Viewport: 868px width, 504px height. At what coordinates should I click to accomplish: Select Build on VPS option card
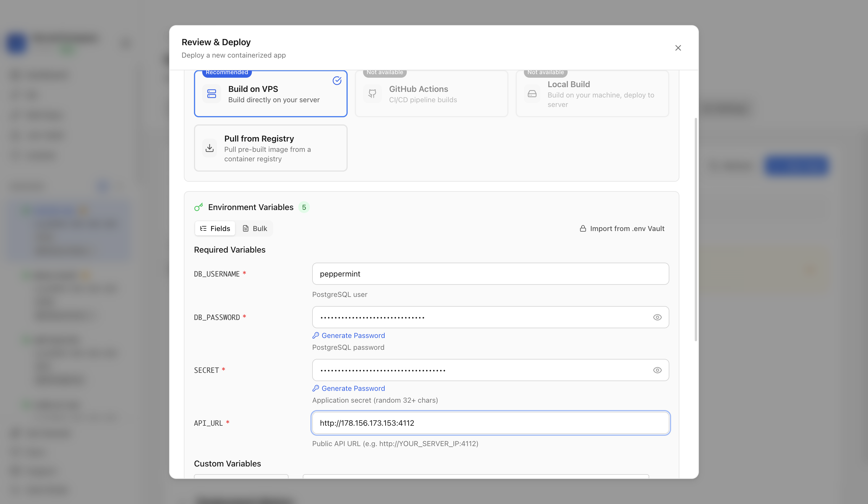pos(271,94)
